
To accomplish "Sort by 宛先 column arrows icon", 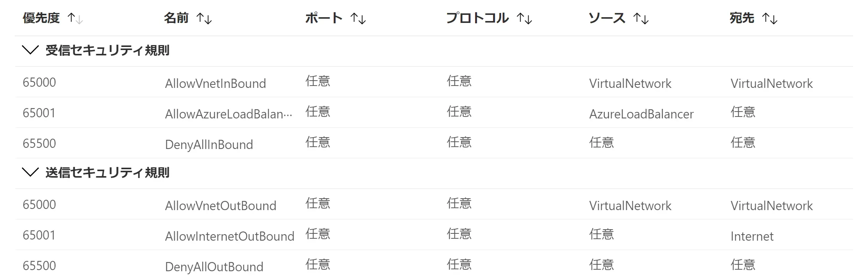I will [x=770, y=18].
